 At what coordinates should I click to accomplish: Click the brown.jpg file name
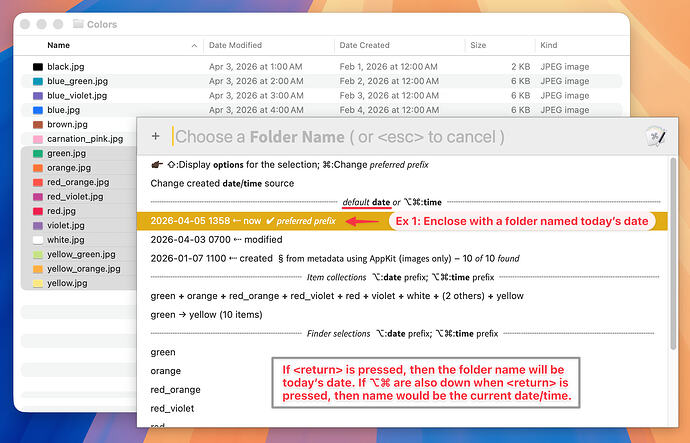(x=67, y=124)
